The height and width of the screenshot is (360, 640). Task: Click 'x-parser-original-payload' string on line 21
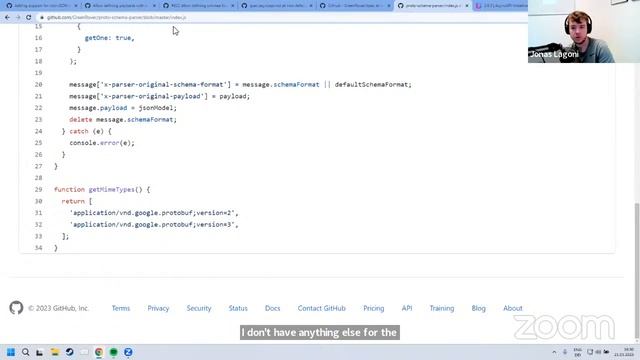152,96
